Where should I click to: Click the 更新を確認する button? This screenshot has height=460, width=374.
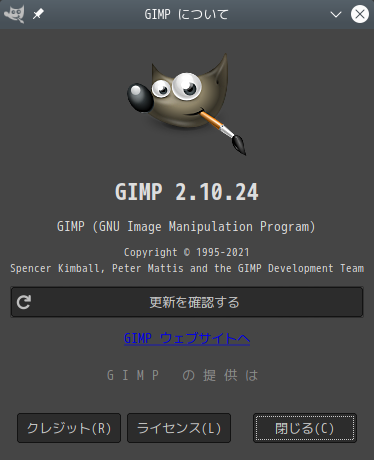coord(187,302)
